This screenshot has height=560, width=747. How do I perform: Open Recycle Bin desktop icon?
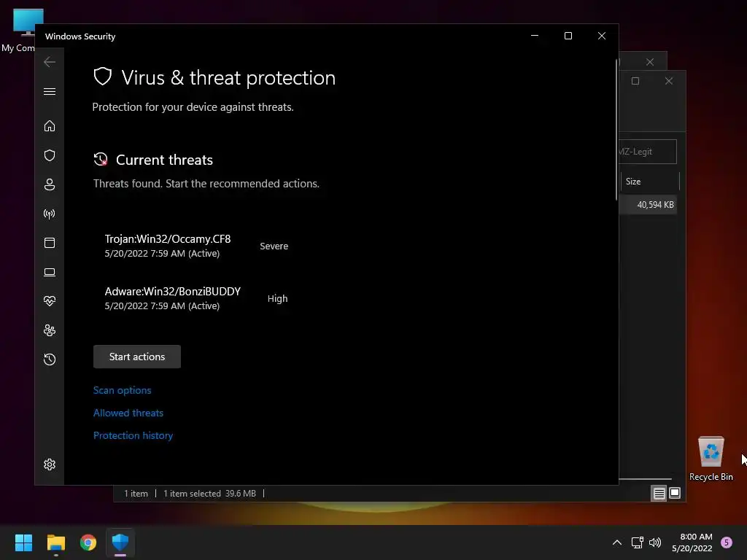[x=711, y=458]
